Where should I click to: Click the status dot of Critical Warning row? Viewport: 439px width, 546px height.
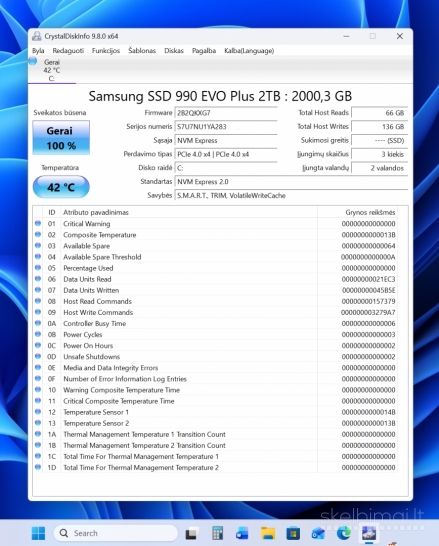point(38,224)
